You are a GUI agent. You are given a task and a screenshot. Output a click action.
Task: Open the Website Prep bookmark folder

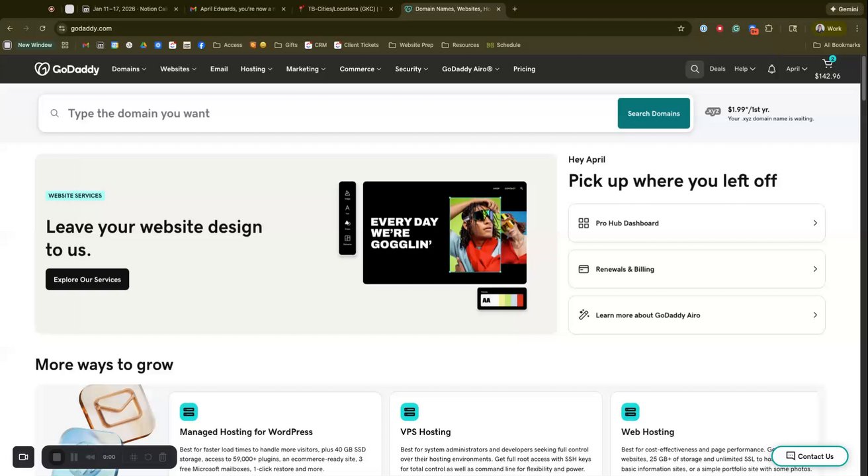pyautogui.click(x=411, y=45)
